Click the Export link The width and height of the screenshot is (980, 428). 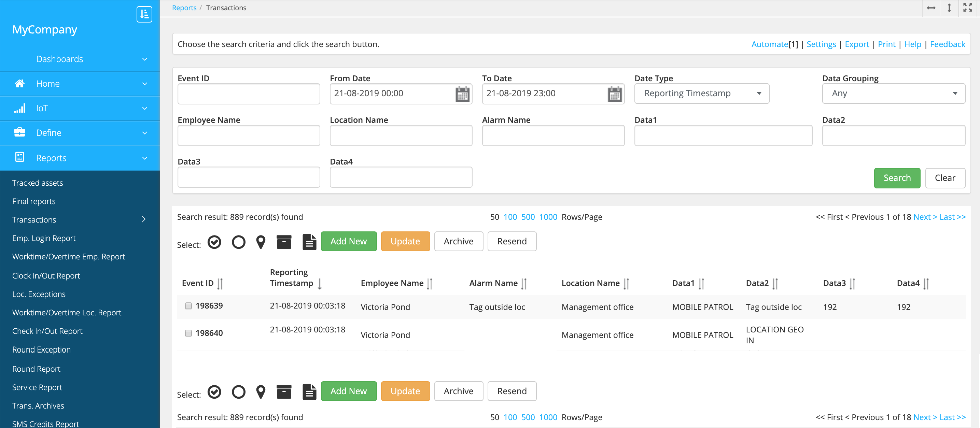[857, 44]
